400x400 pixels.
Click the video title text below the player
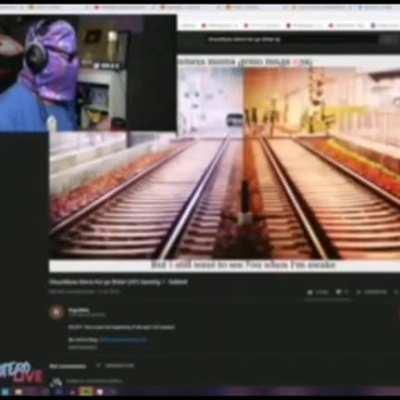coord(118,282)
